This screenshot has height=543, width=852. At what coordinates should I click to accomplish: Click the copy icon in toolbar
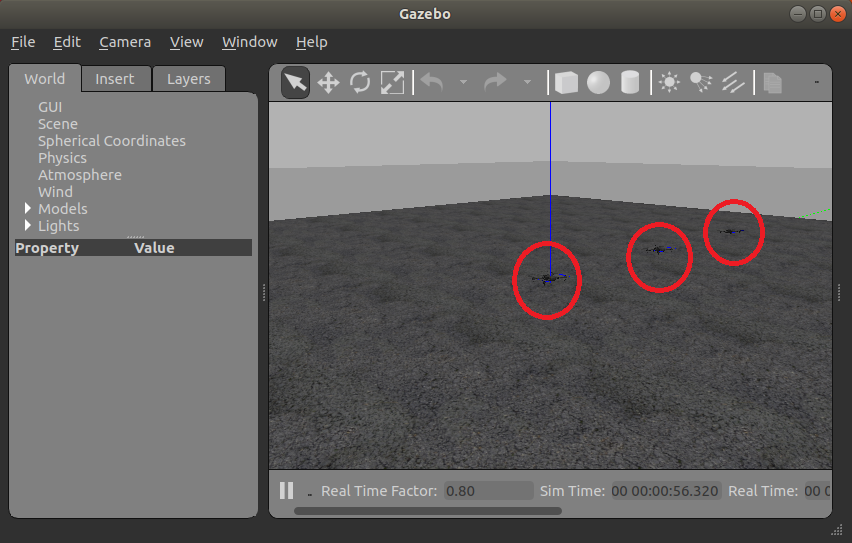[772, 83]
